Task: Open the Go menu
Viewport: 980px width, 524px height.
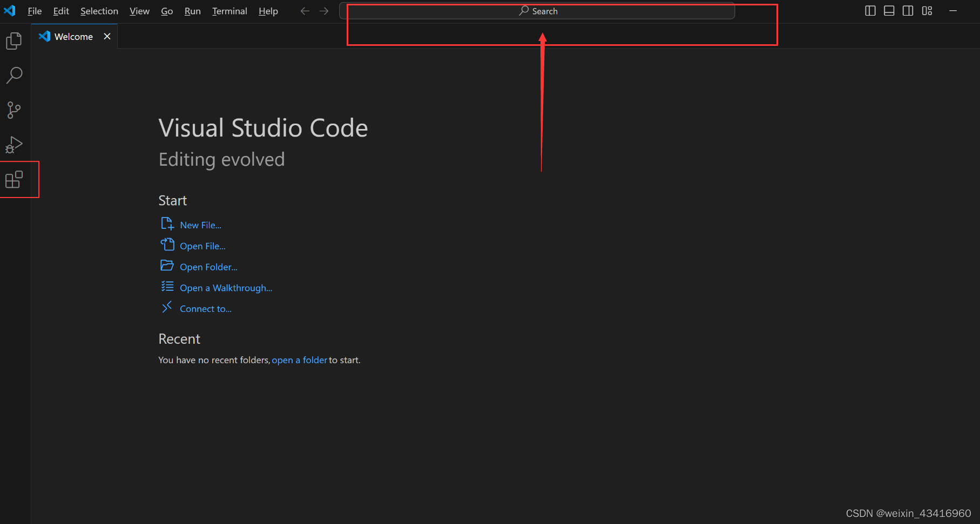Action: tap(167, 11)
